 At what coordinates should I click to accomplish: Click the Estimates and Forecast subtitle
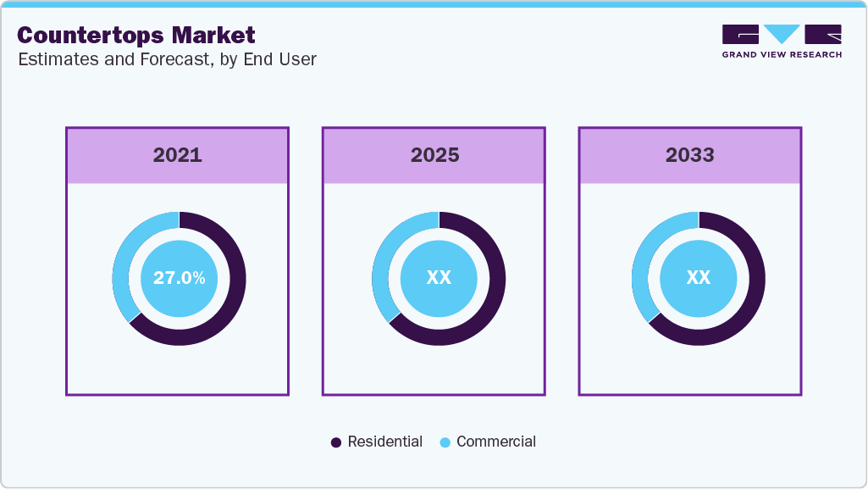coord(166,59)
